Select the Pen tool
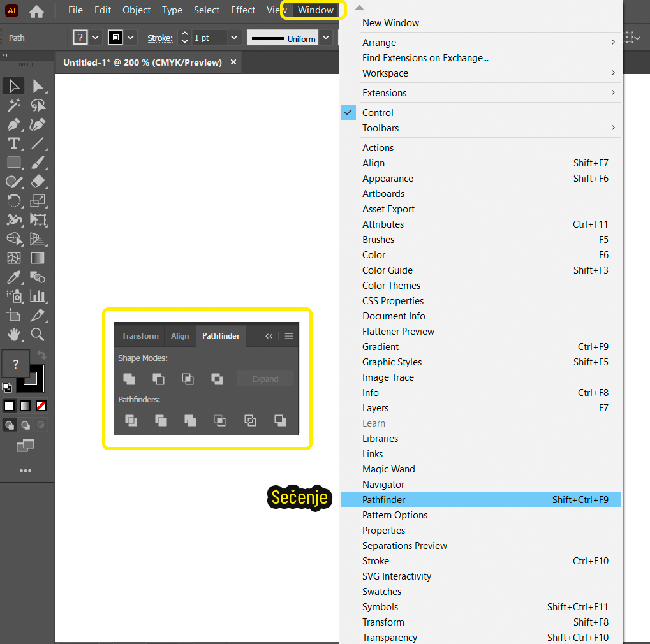This screenshot has width=650, height=644. [13, 124]
